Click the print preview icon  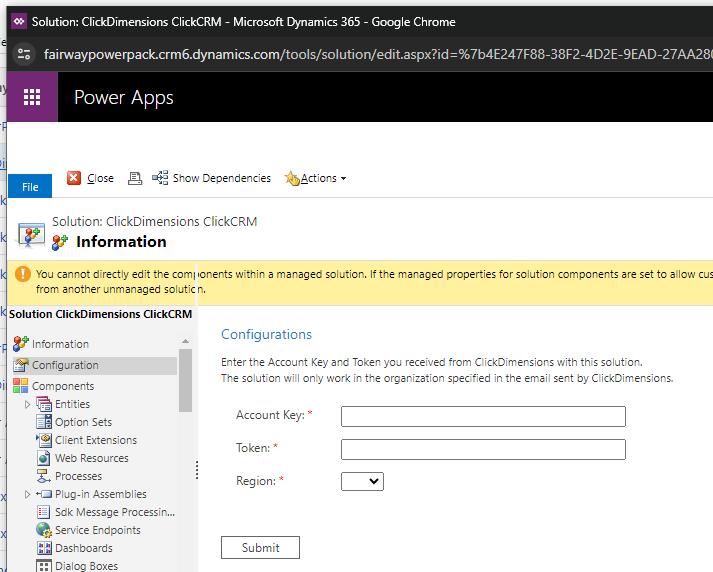point(135,178)
